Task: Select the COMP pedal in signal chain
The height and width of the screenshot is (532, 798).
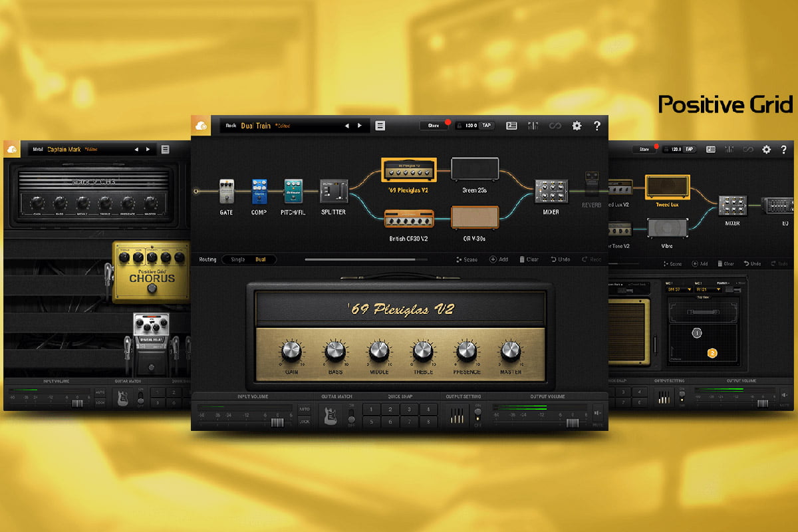Action: click(259, 191)
